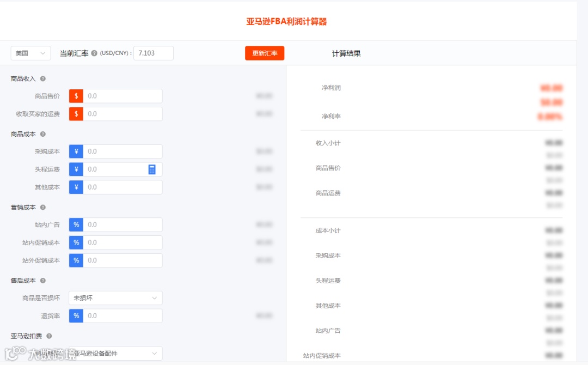Edit the USD/CNY exchange rate field
The width and height of the screenshot is (588, 365).
[x=154, y=53]
